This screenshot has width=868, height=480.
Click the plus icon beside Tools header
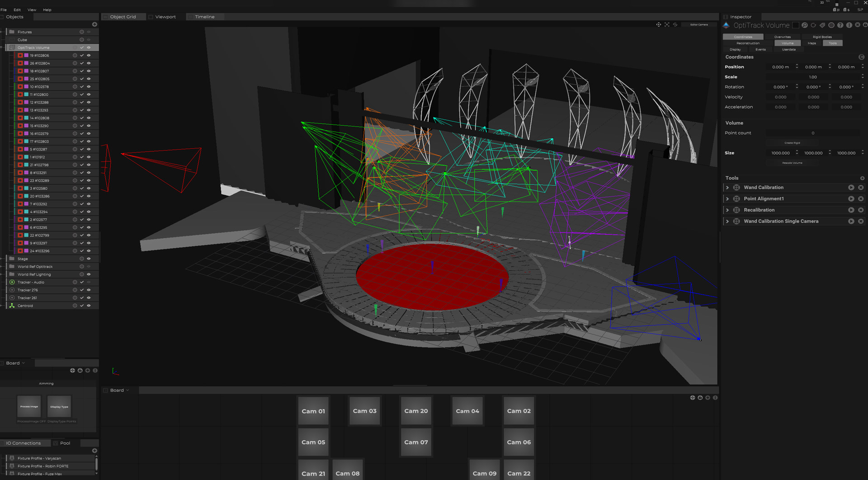862,178
